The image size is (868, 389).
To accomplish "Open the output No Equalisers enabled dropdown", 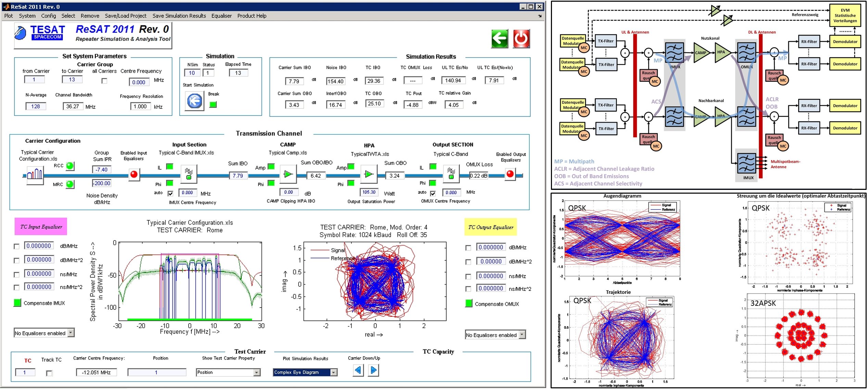I will 495,335.
